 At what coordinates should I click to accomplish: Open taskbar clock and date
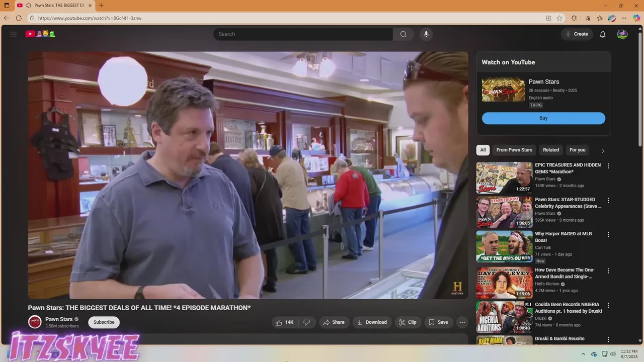(x=629, y=354)
